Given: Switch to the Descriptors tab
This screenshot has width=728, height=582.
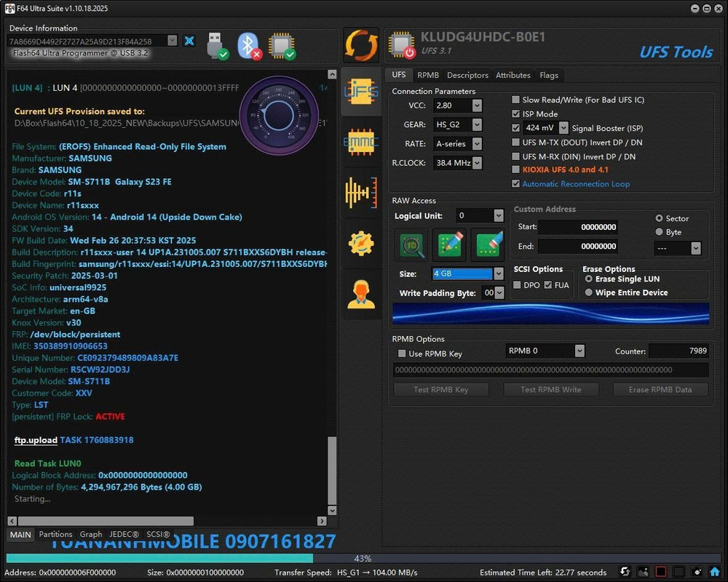Looking at the screenshot, I should 467,75.
